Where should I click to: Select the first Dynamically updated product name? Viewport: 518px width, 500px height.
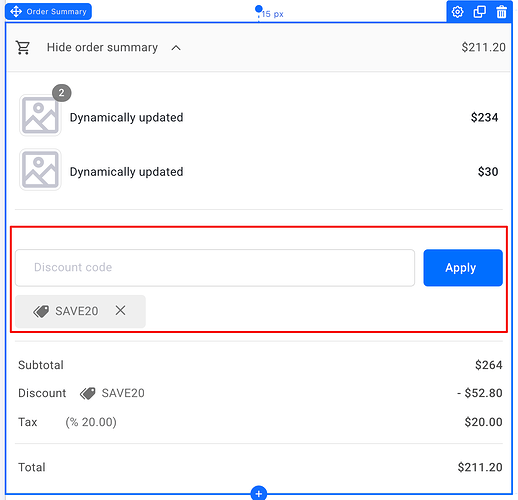coord(127,117)
